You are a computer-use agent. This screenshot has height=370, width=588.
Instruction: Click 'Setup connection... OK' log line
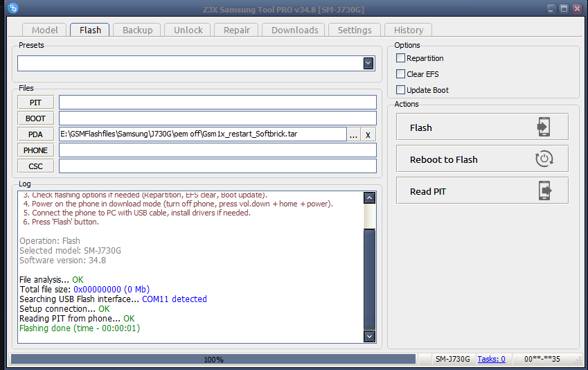point(64,309)
